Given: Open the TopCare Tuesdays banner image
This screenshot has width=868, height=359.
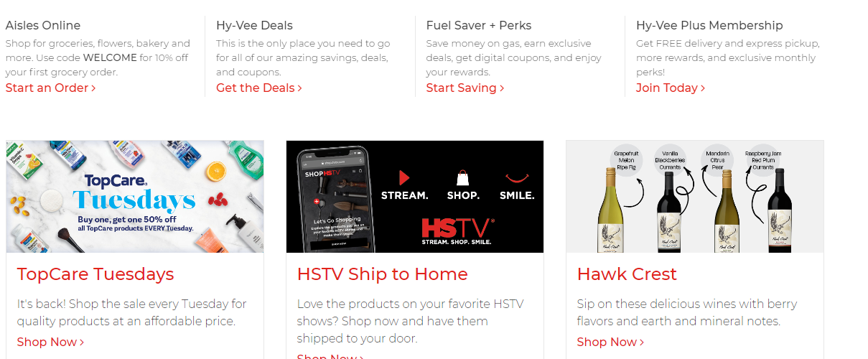Looking at the screenshot, I should 135,197.
